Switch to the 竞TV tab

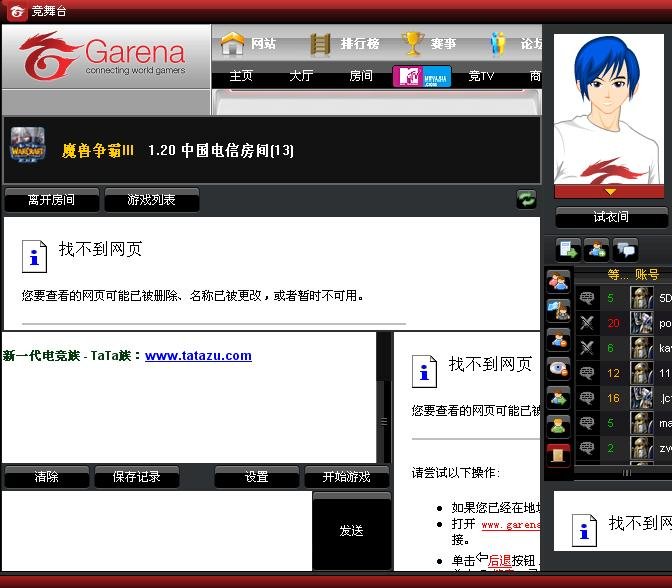pyautogui.click(x=481, y=76)
